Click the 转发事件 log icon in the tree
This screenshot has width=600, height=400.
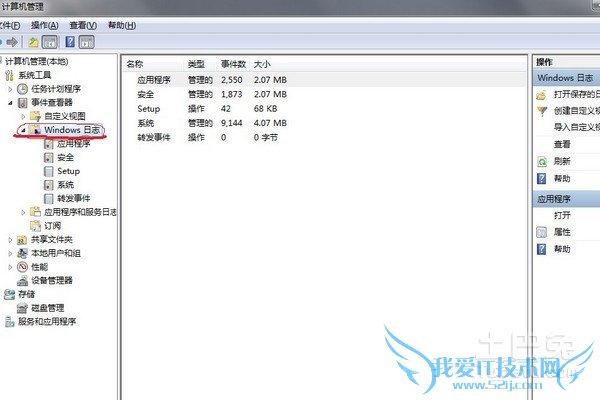point(49,199)
